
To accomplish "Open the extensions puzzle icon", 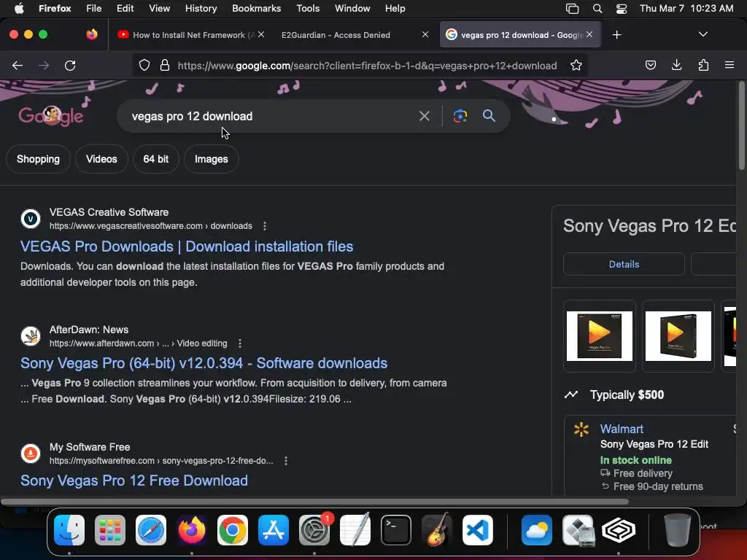I will click(703, 65).
